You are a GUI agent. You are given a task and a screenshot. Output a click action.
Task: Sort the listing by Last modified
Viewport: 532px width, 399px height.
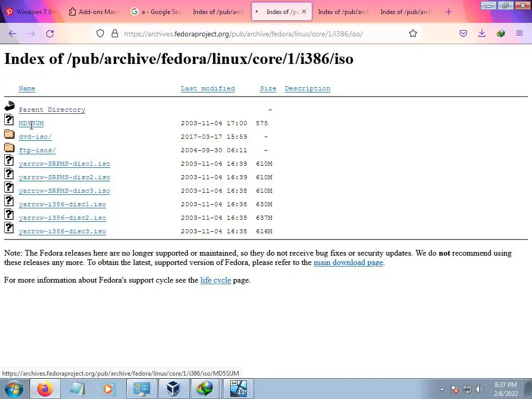pyautogui.click(x=208, y=88)
